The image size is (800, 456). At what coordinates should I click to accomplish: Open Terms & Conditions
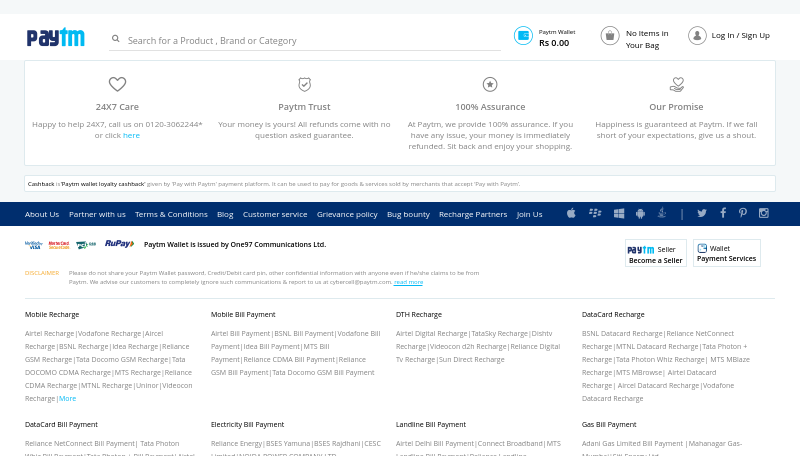[x=171, y=214]
